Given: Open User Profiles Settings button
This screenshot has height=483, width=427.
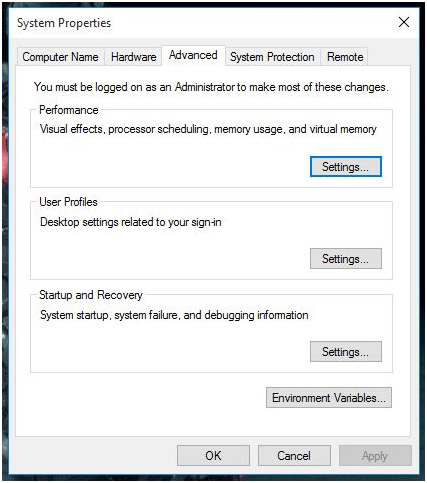Looking at the screenshot, I should (x=346, y=259).
